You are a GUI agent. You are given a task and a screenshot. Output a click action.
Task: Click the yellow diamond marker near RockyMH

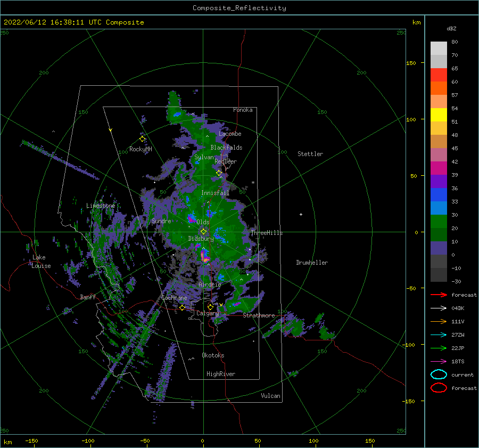point(142,139)
